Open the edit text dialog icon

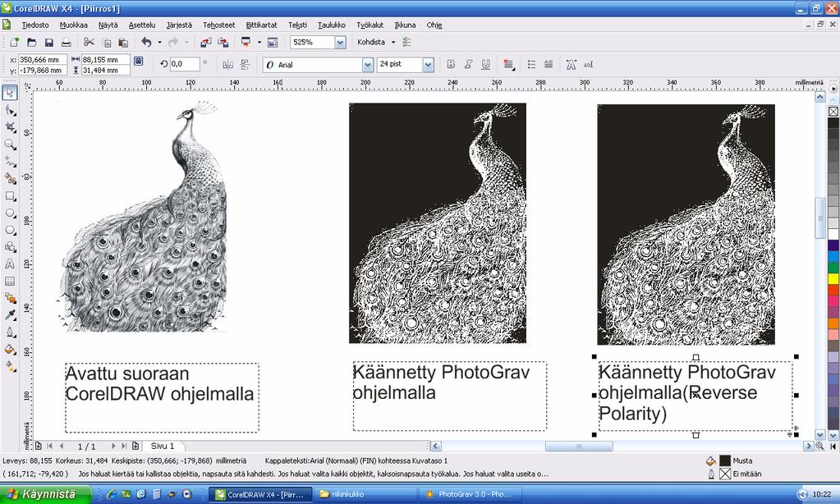(x=588, y=64)
